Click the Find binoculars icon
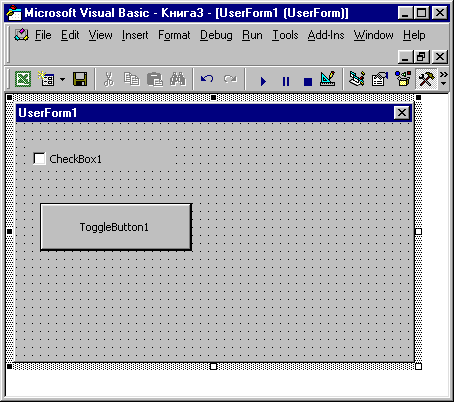Screen dimensions: 454x402 point(177,79)
